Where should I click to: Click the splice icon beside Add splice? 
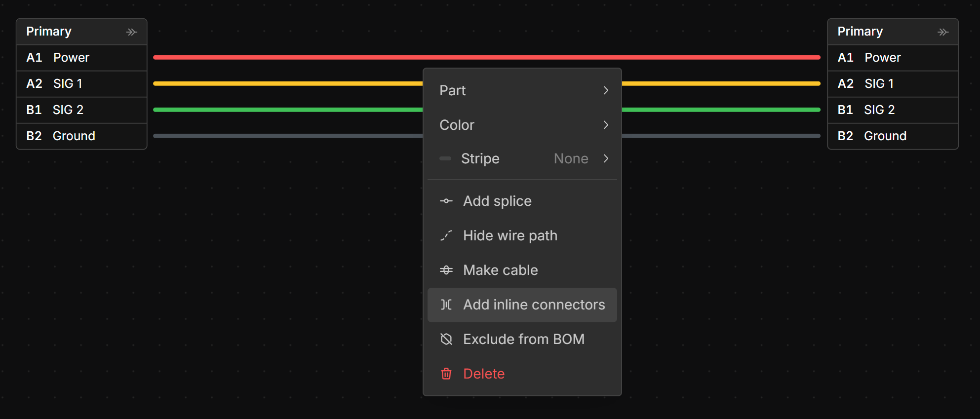(x=446, y=201)
